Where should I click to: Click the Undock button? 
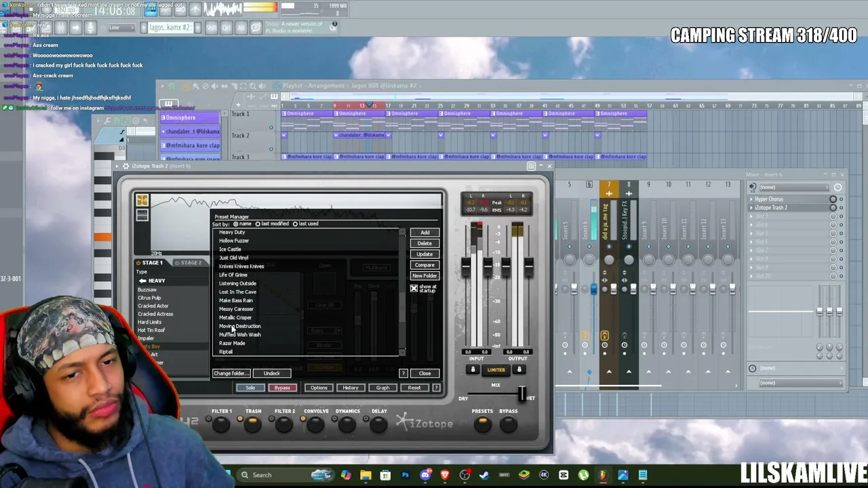pyautogui.click(x=272, y=373)
